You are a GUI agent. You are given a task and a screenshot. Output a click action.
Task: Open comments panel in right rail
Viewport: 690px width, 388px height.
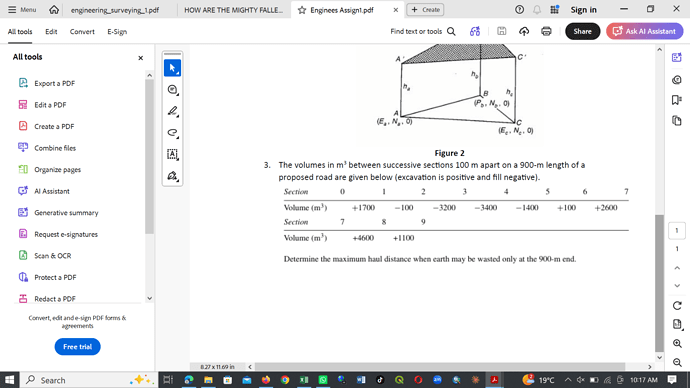point(677,80)
